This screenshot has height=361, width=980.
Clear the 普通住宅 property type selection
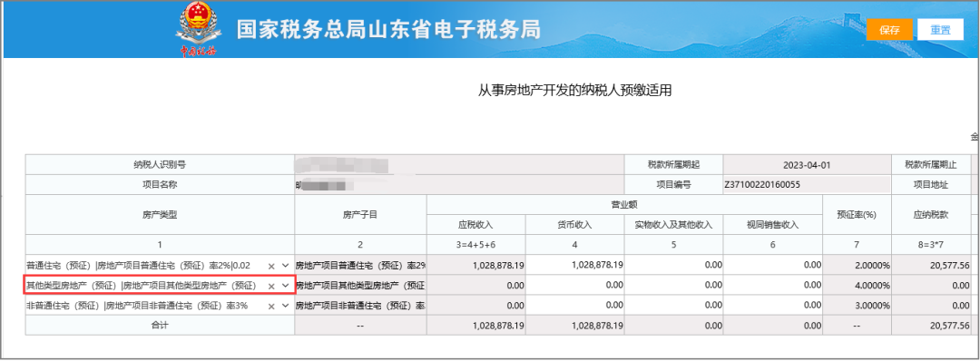tap(271, 266)
